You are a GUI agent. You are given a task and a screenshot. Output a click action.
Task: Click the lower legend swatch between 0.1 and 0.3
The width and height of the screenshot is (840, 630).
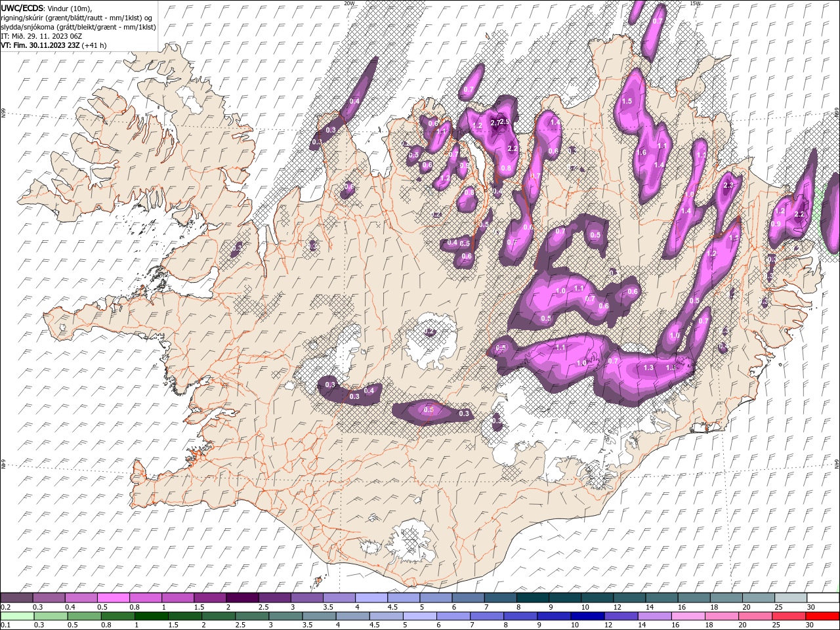point(17,616)
